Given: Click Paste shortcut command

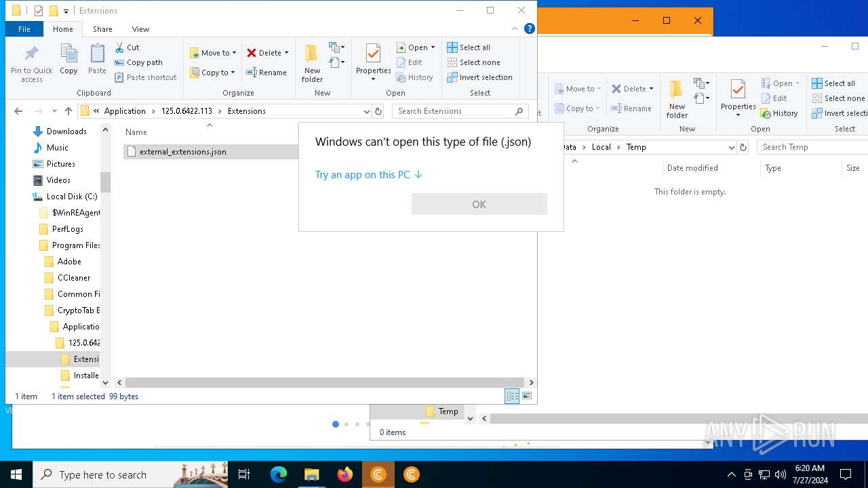Looking at the screenshot, I should click(x=145, y=77).
